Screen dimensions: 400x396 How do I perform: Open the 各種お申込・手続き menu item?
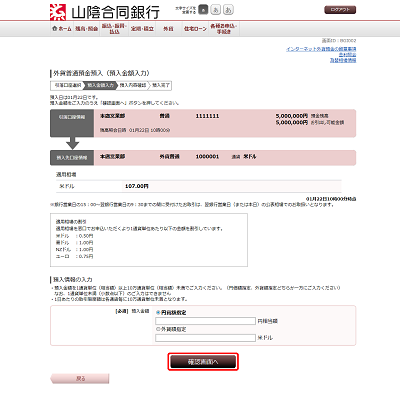click(224, 29)
